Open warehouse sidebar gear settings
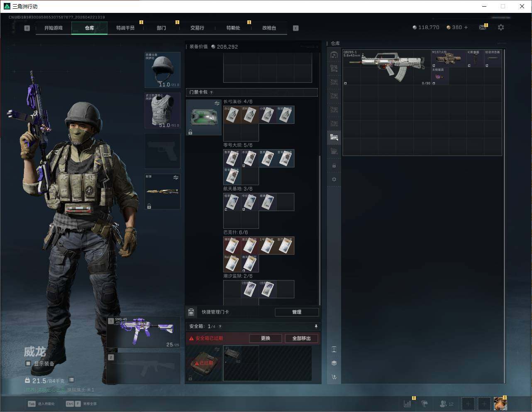 pyautogui.click(x=334, y=179)
